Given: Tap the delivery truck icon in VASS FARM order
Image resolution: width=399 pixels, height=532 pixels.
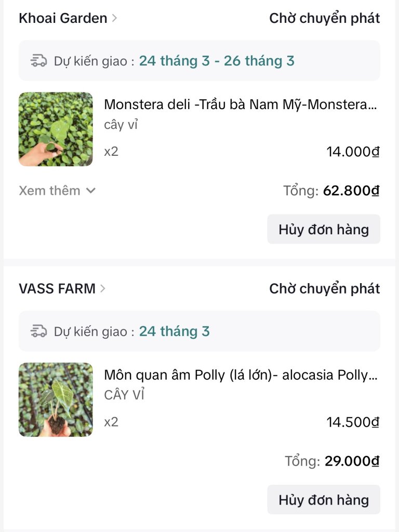Looking at the screenshot, I should (38, 331).
